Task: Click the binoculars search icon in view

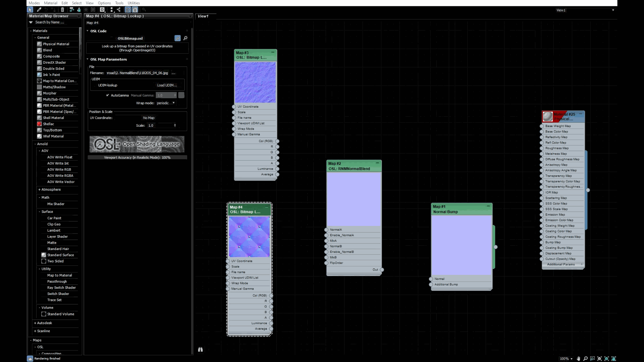Action: (x=200, y=350)
